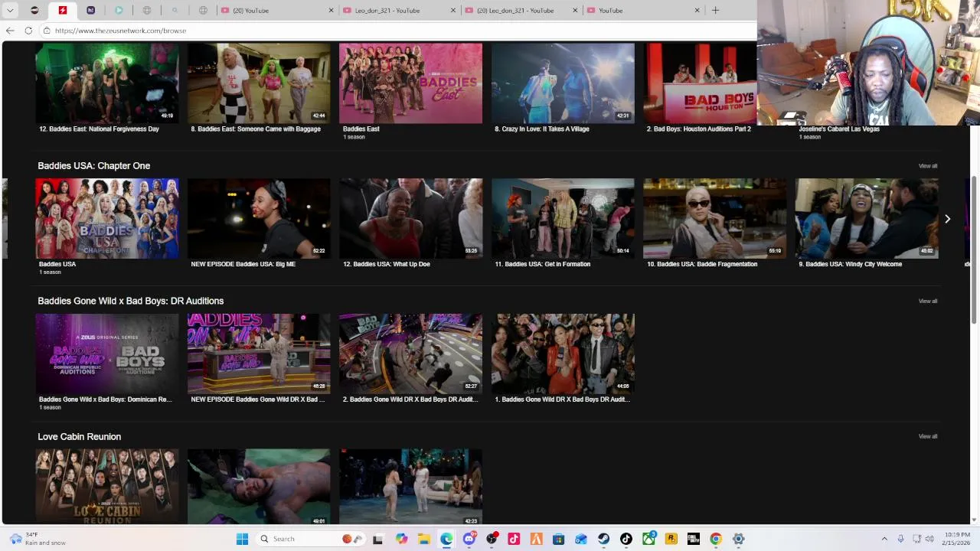Viewport: 980px width, 551px height.
Task: Open the Baddies USA series thumbnail
Action: [x=107, y=218]
